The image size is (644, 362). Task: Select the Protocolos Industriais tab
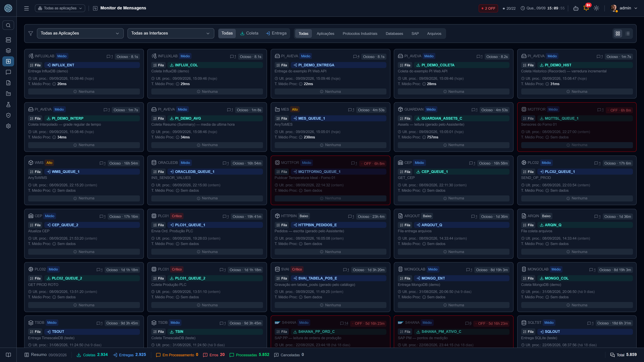pyautogui.click(x=360, y=34)
